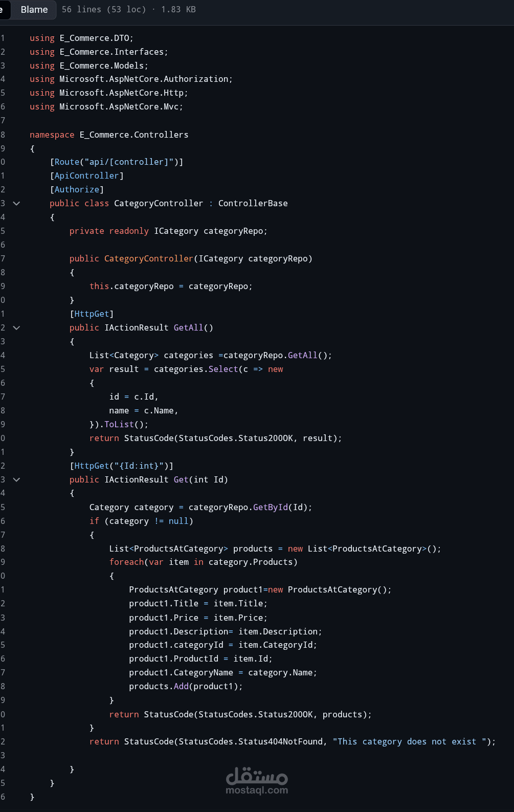Click the [ApiController] attribute line
The image size is (514, 812).
[86, 176]
